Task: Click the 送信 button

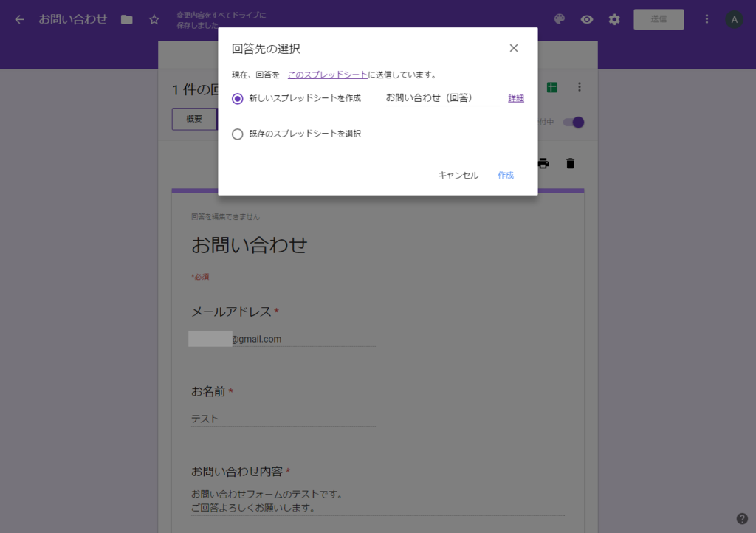Action: point(659,19)
